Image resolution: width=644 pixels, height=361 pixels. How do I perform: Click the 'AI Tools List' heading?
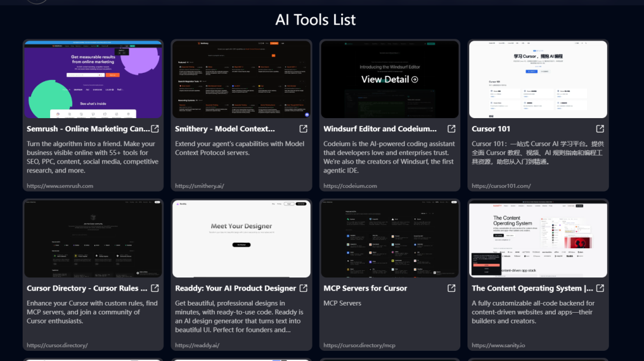click(315, 20)
